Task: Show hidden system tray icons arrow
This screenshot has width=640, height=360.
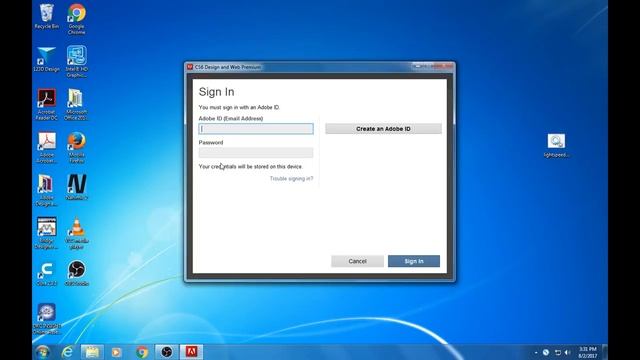Action: pos(536,353)
